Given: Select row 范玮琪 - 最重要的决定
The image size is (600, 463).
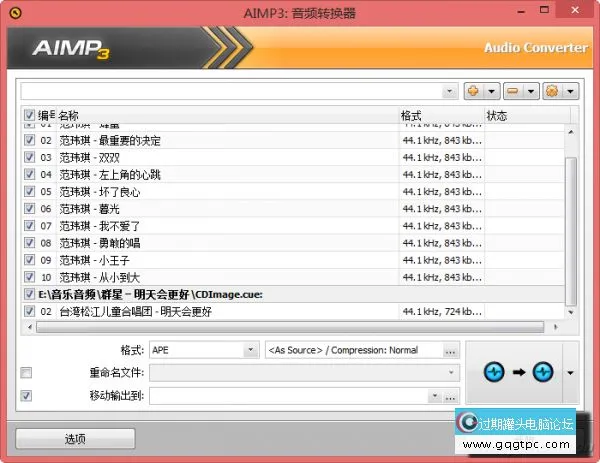Looking at the screenshot, I should click(293, 140).
